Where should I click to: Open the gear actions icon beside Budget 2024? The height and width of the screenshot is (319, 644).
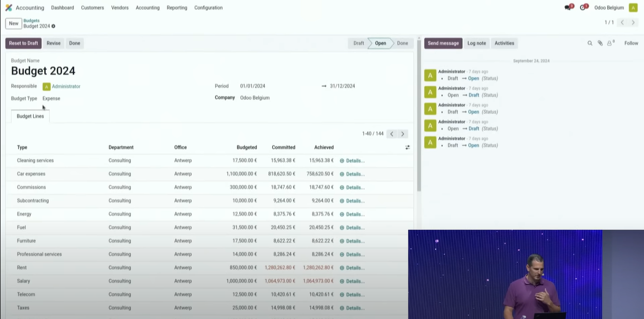[x=53, y=26]
